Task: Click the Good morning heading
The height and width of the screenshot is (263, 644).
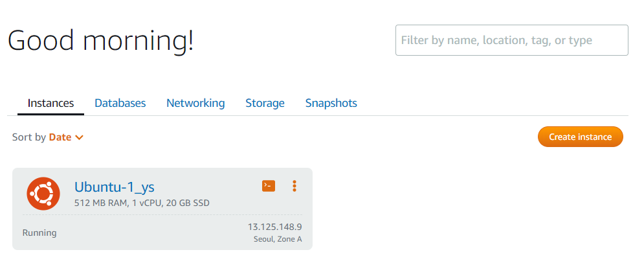Action: coord(101,41)
